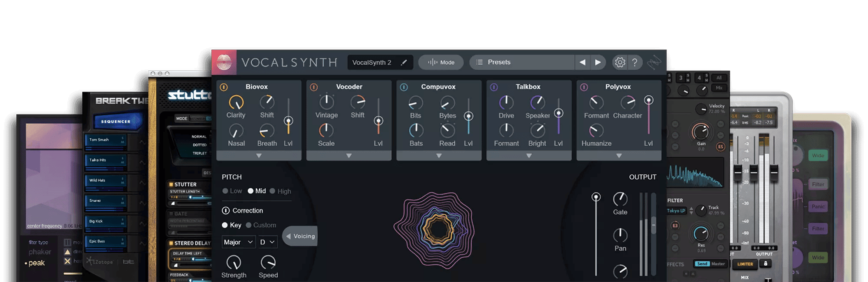Screen dimensions: 868x282
Task: Toggle the Biovox module power button
Action: pyautogui.click(x=224, y=87)
